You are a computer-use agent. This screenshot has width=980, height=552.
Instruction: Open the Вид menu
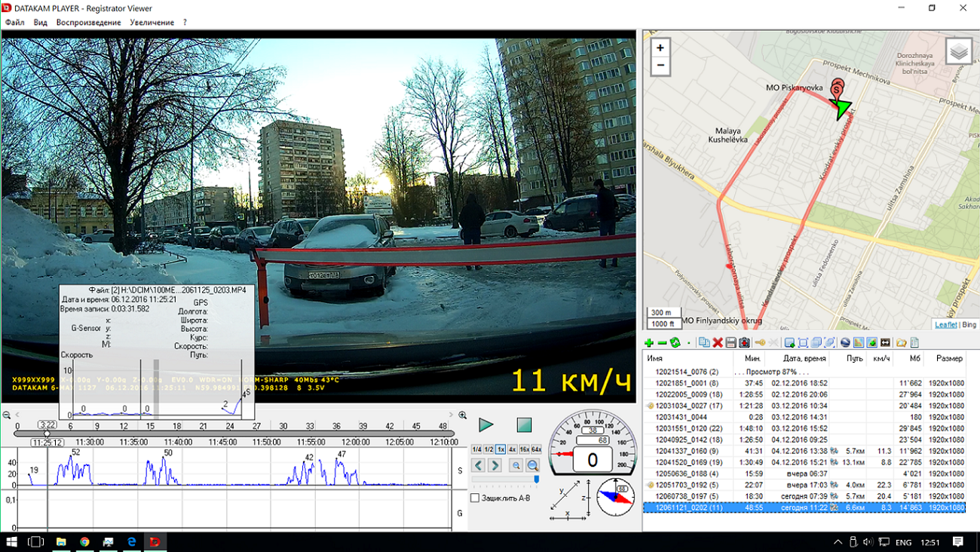pyautogui.click(x=40, y=23)
